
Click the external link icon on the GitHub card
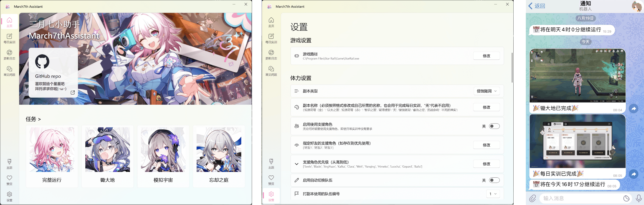point(72,92)
